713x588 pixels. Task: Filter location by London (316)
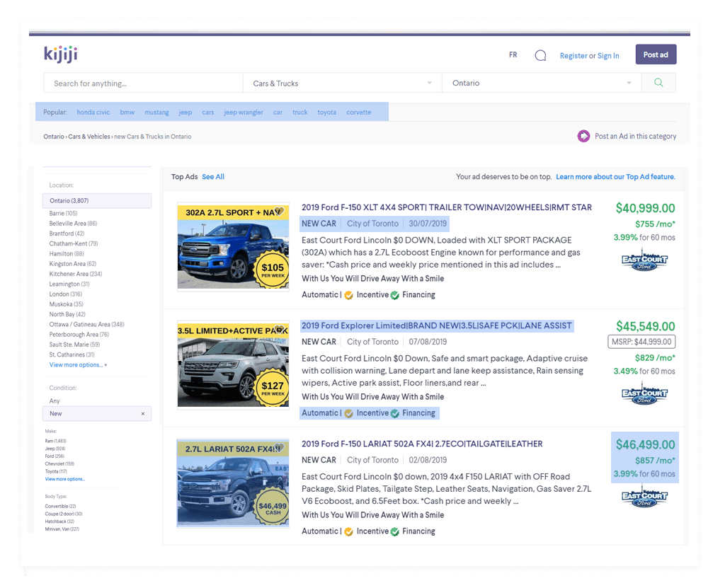pos(65,294)
